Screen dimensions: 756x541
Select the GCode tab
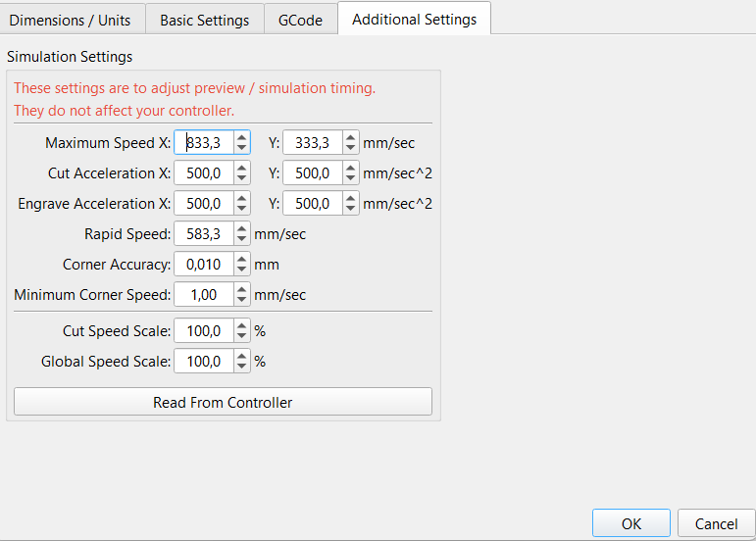300,20
